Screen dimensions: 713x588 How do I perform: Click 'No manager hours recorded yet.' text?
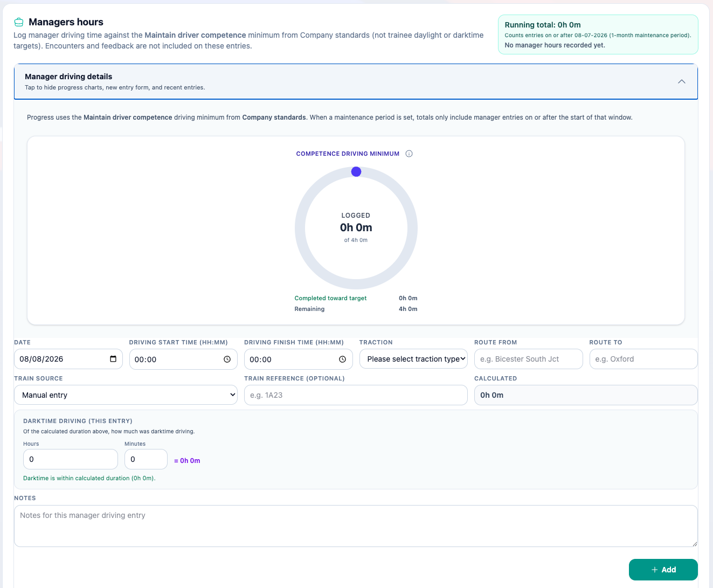tap(555, 45)
